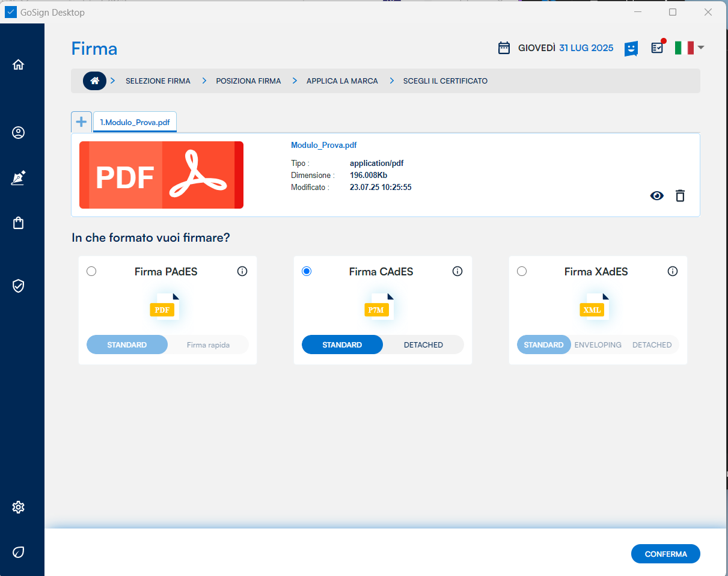Open settings gear in sidebar
The width and height of the screenshot is (728, 576).
point(18,507)
